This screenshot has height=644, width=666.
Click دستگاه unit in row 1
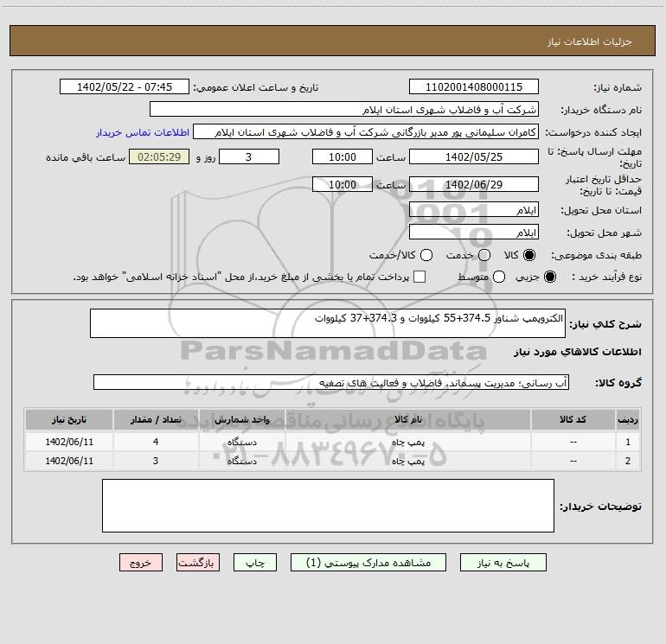click(x=242, y=442)
